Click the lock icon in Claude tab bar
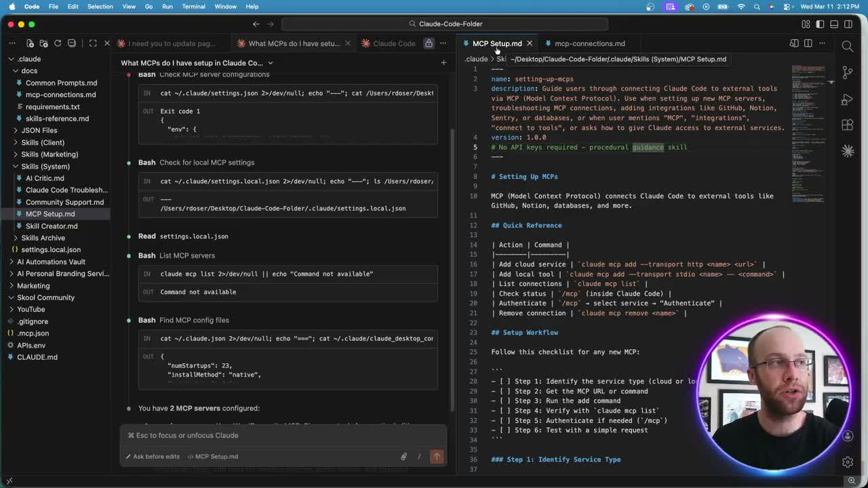The width and height of the screenshot is (868, 488). [x=429, y=43]
